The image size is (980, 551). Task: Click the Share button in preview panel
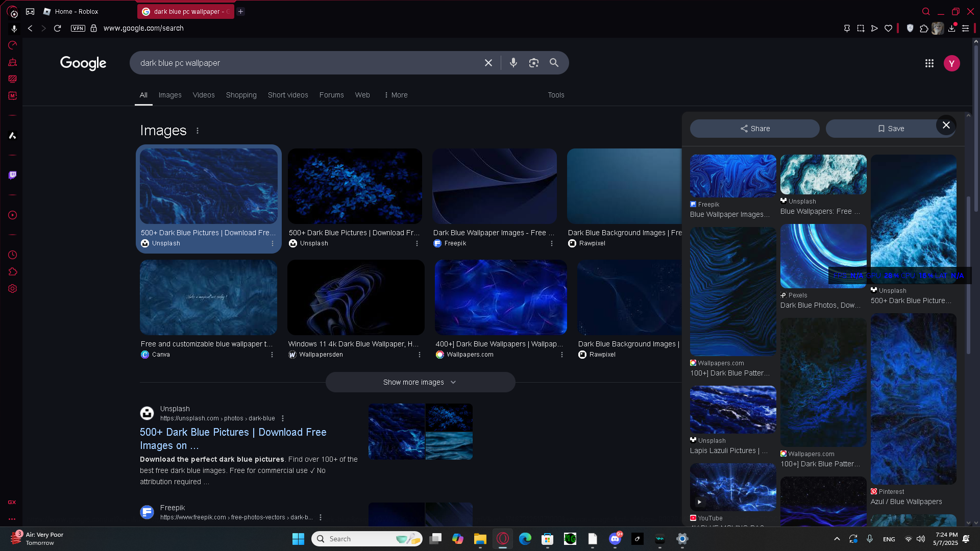[754, 129]
